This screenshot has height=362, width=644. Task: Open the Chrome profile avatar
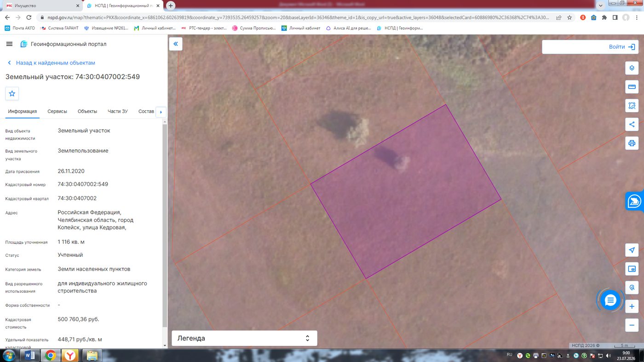626,17
